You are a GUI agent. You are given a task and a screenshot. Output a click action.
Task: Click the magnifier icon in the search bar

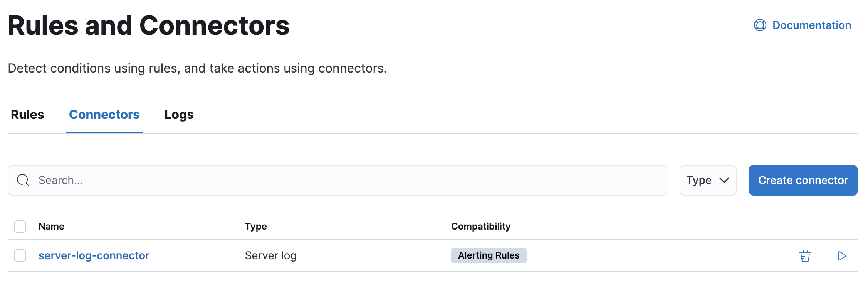pos(23,180)
